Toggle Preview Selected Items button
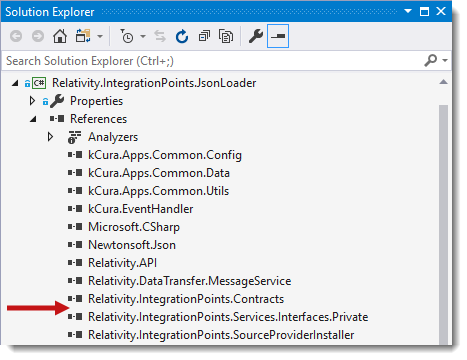The image size is (467, 360). click(278, 36)
